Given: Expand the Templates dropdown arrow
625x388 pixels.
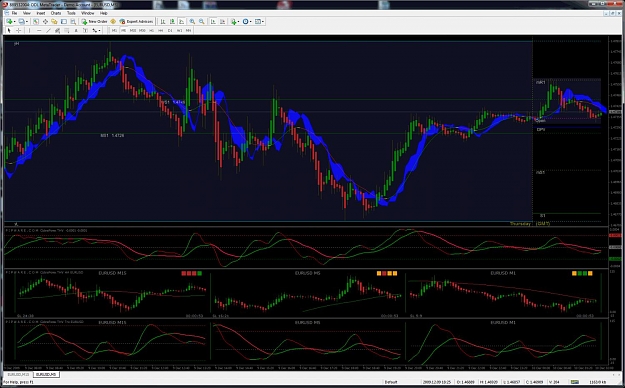Looking at the screenshot, I should [x=263, y=22].
